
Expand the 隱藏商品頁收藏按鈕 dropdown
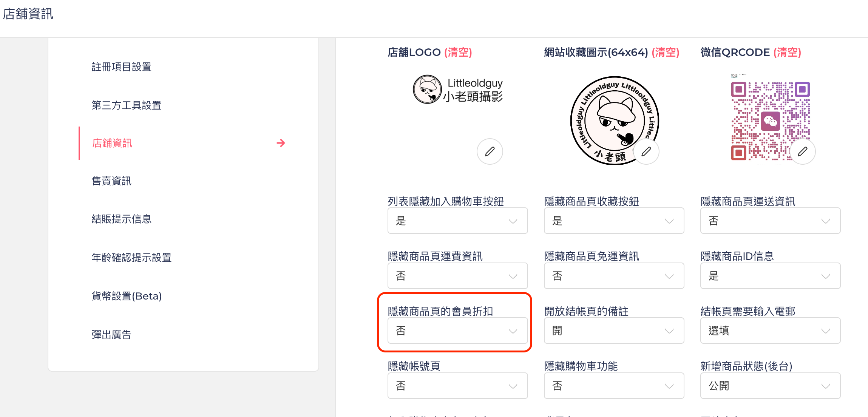(614, 221)
